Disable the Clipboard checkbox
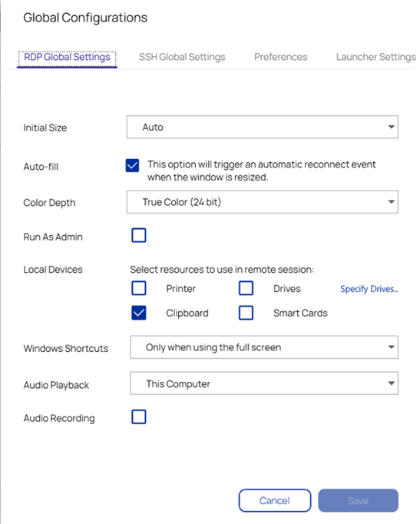Image resolution: width=420 pixels, height=524 pixels. tap(139, 313)
